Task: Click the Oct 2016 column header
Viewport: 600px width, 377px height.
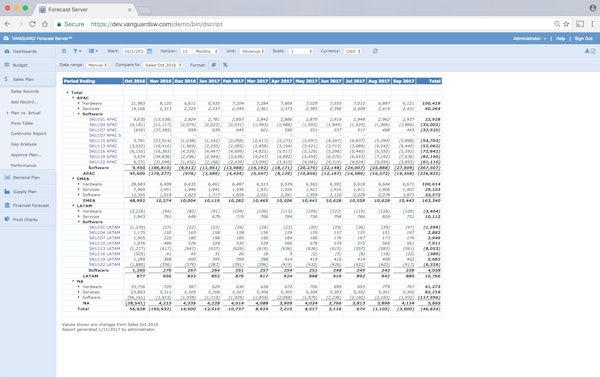Action: click(x=135, y=81)
